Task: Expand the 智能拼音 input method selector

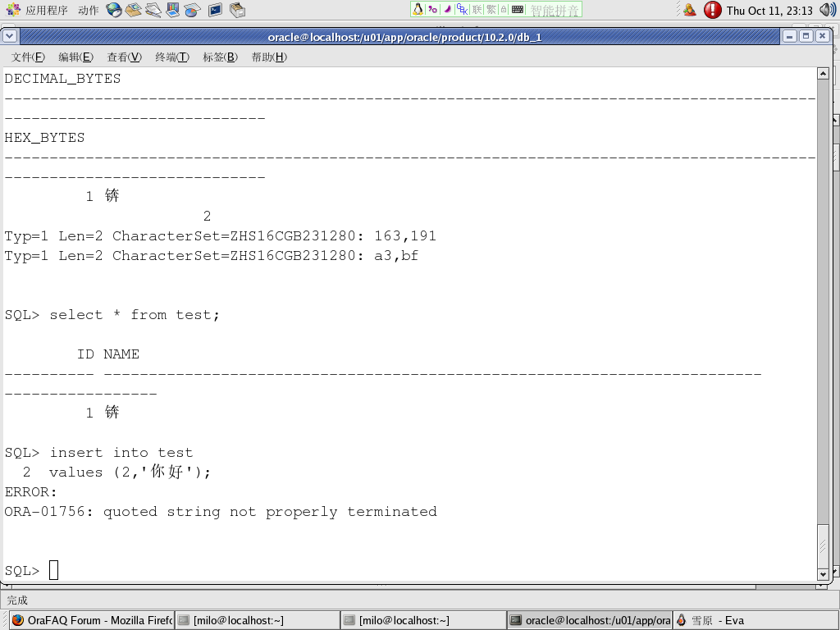Action: (x=554, y=10)
